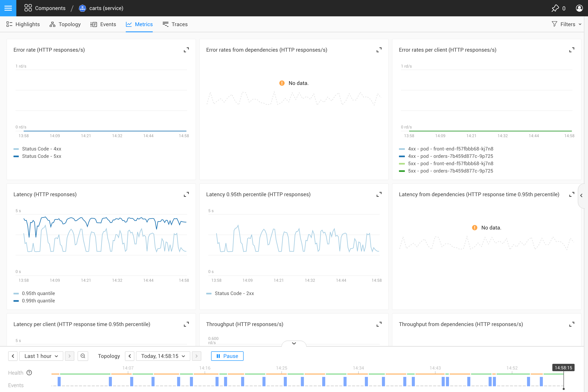Open the Last 1 hour time range dropdown
Image resolution: width=588 pixels, height=392 pixels.
[x=41, y=356]
